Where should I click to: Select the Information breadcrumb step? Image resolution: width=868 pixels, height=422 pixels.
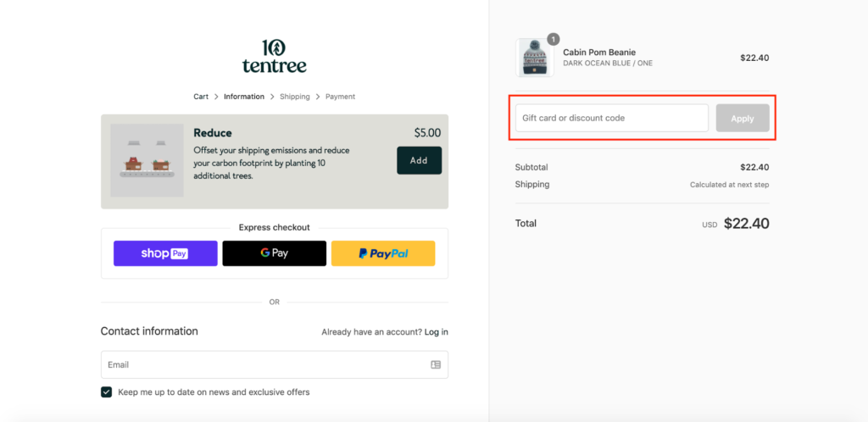(x=244, y=97)
